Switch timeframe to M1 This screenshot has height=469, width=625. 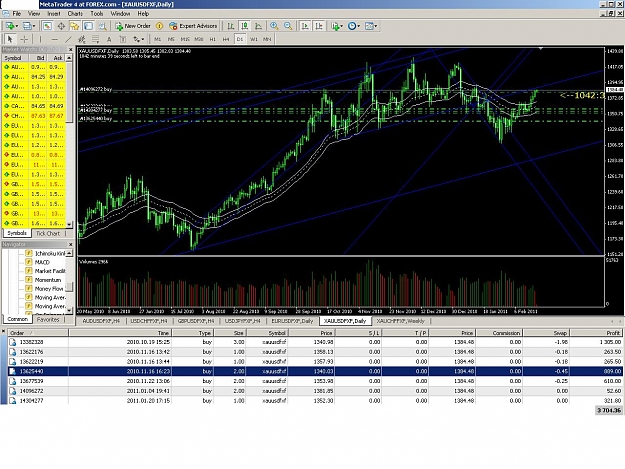tap(157, 39)
